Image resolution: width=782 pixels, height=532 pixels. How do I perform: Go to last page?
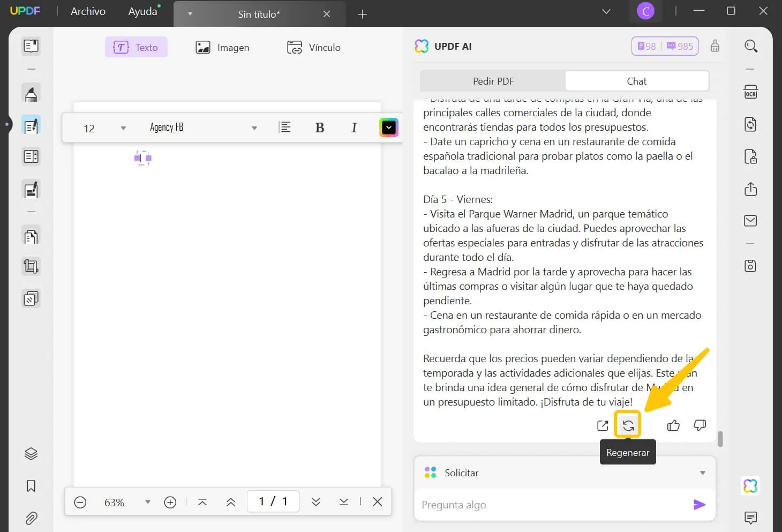click(344, 502)
